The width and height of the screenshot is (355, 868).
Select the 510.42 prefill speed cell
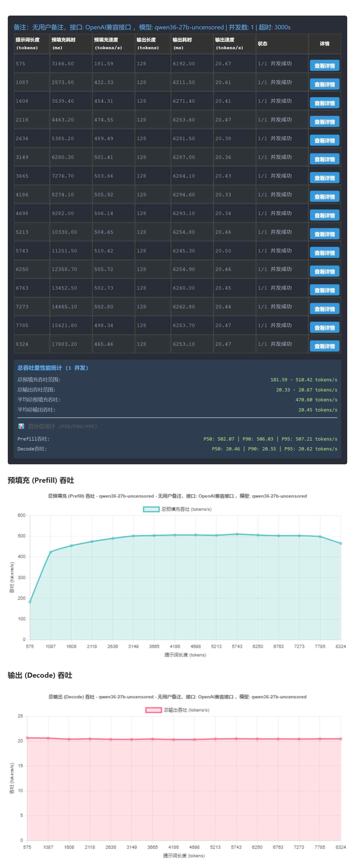tap(114, 251)
